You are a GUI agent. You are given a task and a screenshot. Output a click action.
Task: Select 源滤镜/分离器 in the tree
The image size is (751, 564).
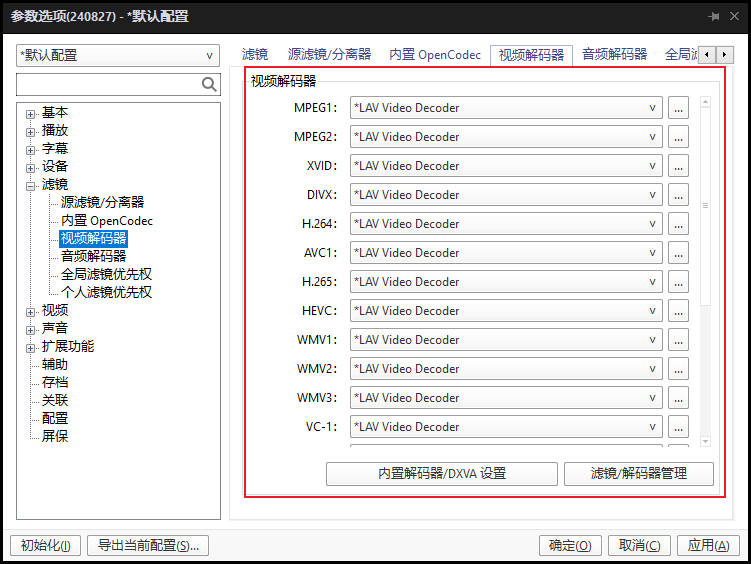[x=102, y=202]
